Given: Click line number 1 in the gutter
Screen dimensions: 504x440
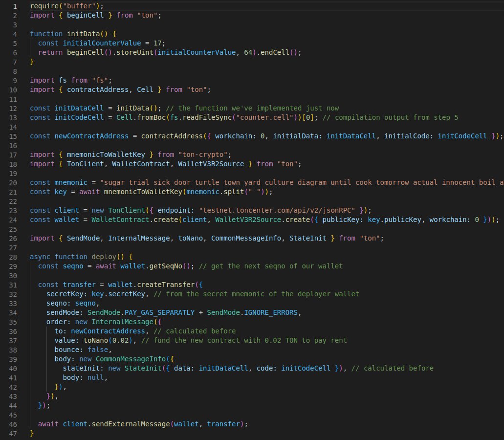Looking at the screenshot, I should [x=15, y=6].
